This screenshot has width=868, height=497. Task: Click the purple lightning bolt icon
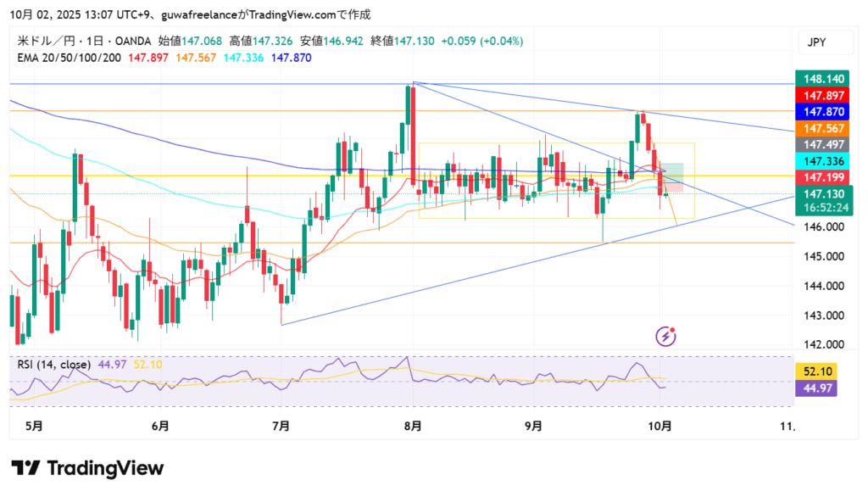(x=666, y=337)
